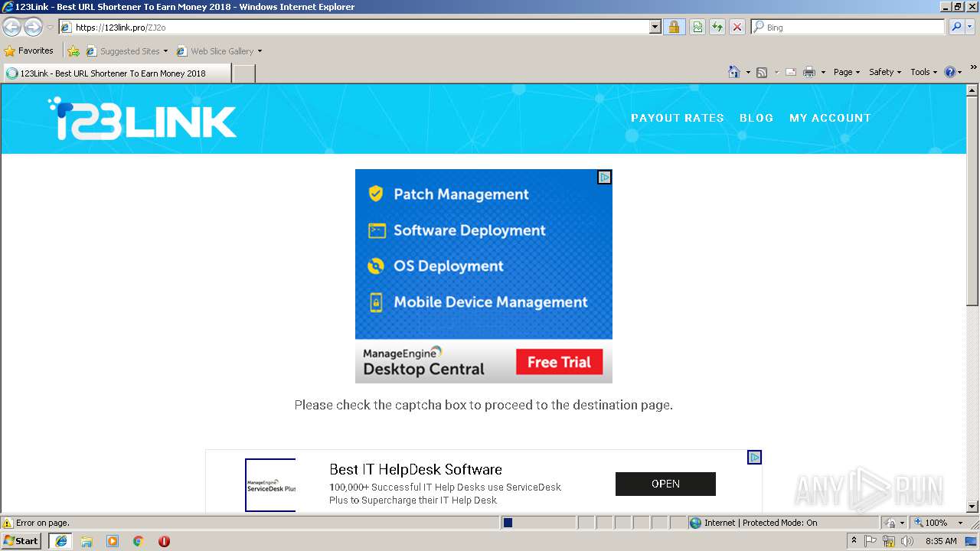Click the red Opera-style taskbar icon
980x551 pixels.
(164, 541)
